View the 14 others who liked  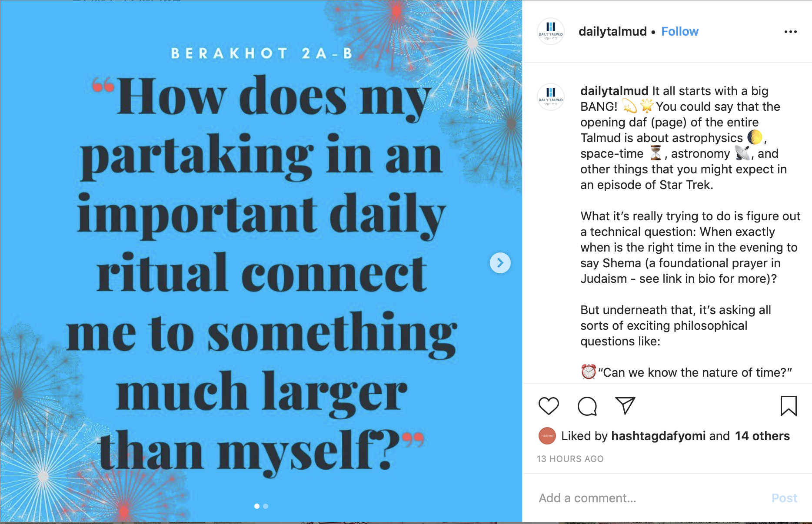point(762,436)
